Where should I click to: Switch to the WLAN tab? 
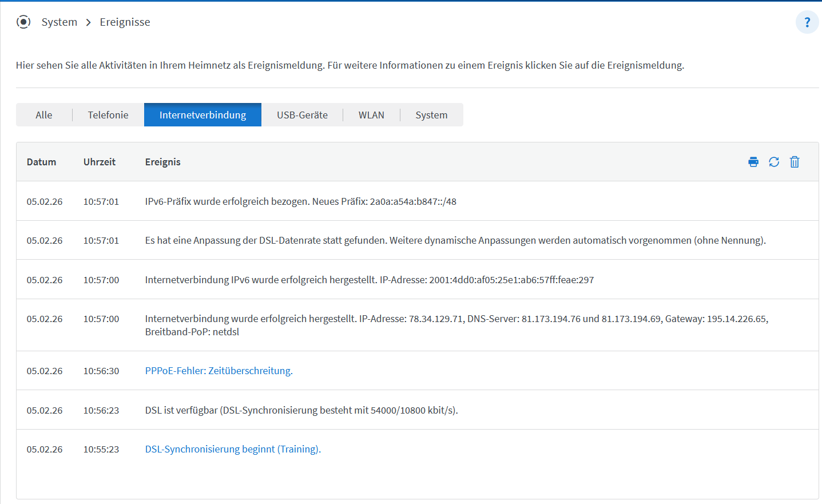[x=371, y=115]
